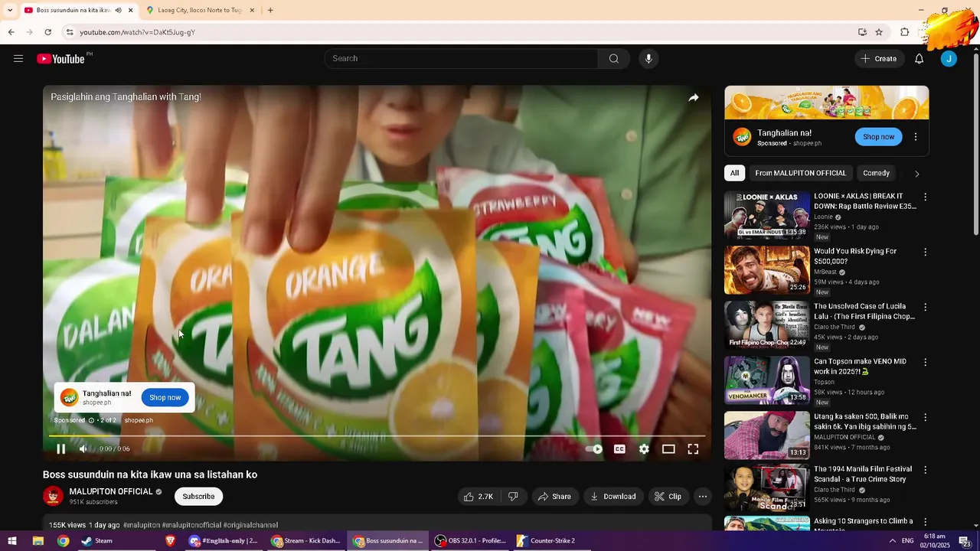Open MALUPITON channel avatar
This screenshot has height=551, width=980.
coord(53,496)
